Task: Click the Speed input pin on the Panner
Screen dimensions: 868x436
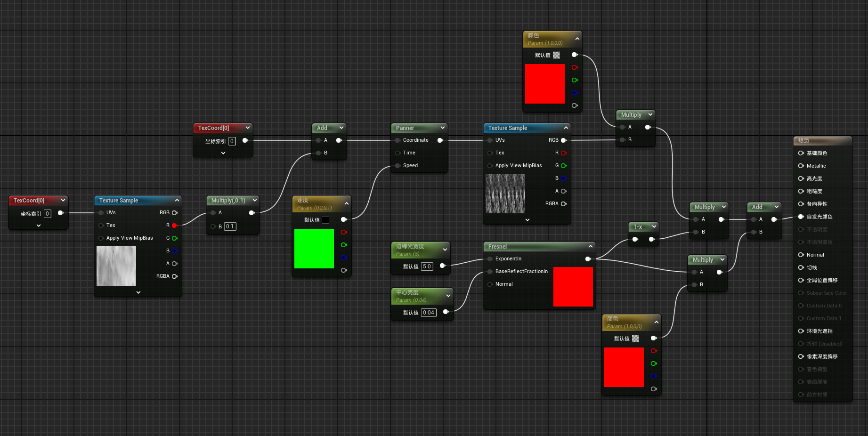Action: (x=398, y=166)
